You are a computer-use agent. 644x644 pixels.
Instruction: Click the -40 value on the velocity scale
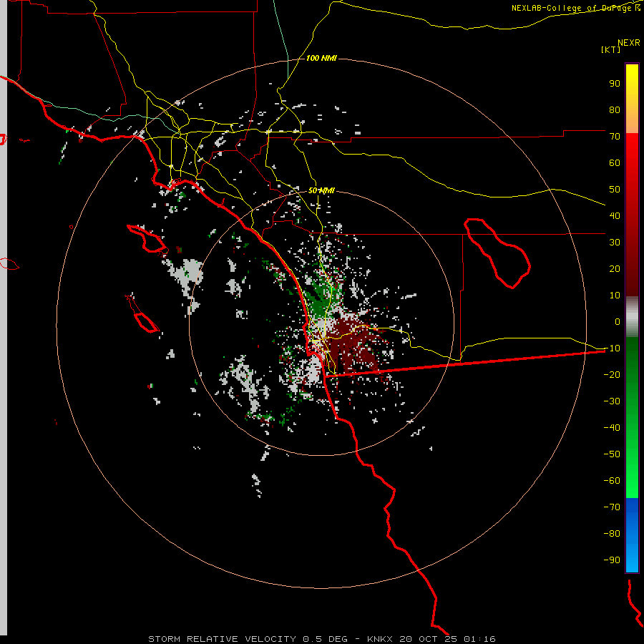(612, 428)
